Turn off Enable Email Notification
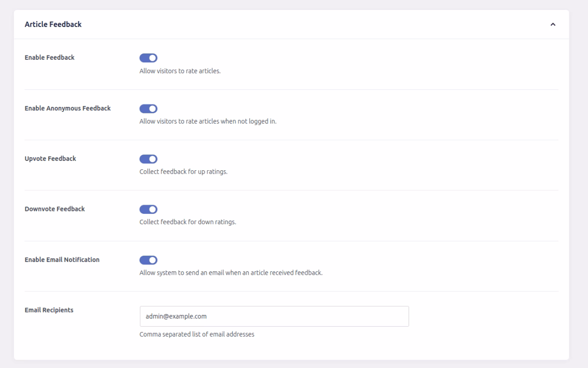Screen dimensions: 588x368 [x=148, y=260]
